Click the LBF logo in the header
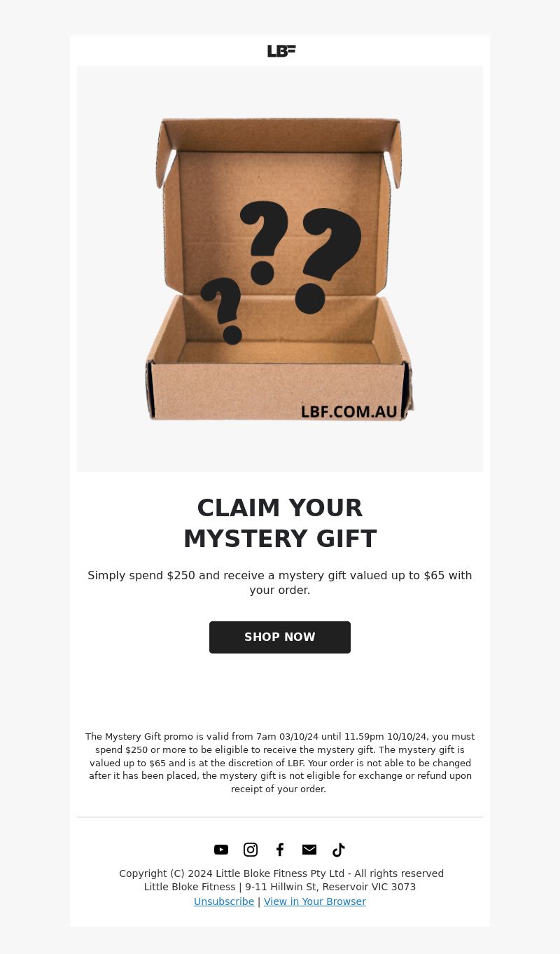The width and height of the screenshot is (560, 954). coord(281,51)
